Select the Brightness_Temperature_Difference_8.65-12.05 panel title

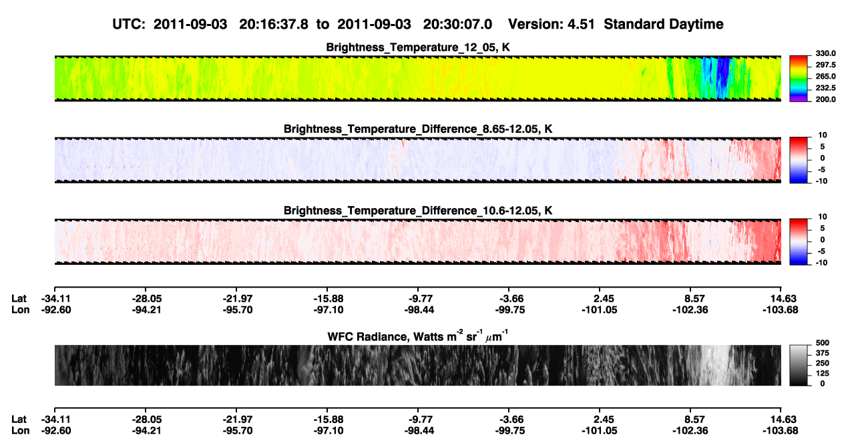click(418, 129)
